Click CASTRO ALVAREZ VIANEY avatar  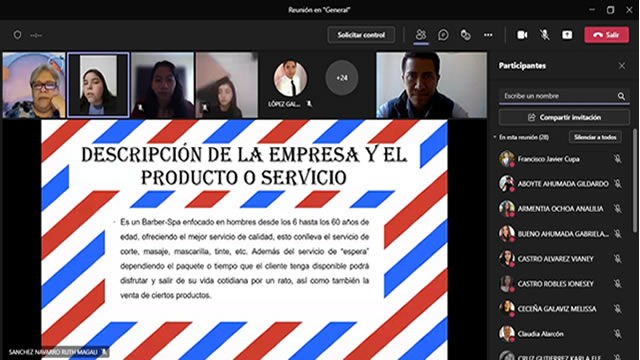tap(507, 258)
